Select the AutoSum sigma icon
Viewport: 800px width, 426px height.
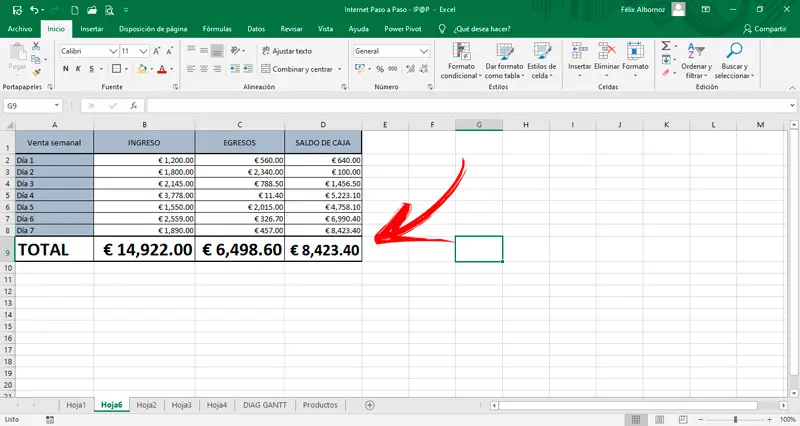pyautogui.click(x=666, y=46)
